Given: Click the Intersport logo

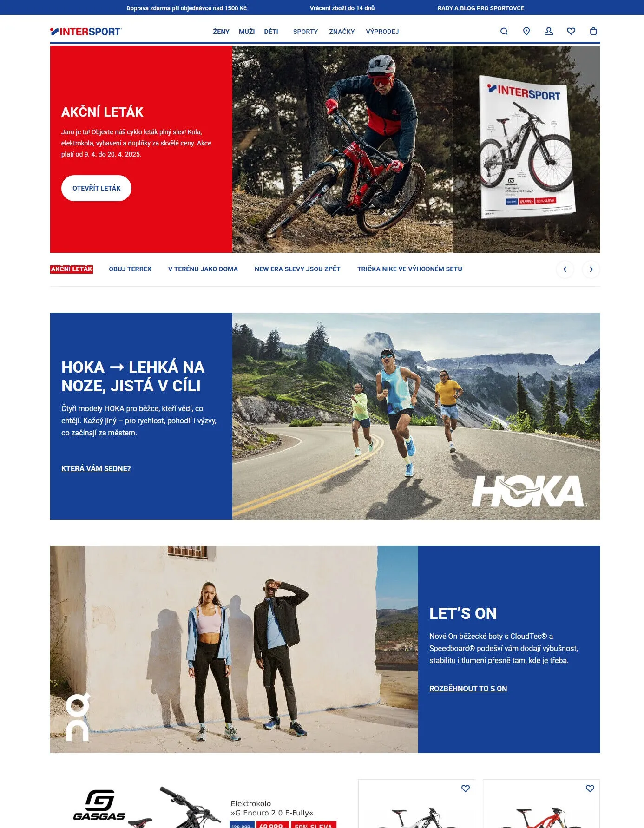Looking at the screenshot, I should pos(86,32).
